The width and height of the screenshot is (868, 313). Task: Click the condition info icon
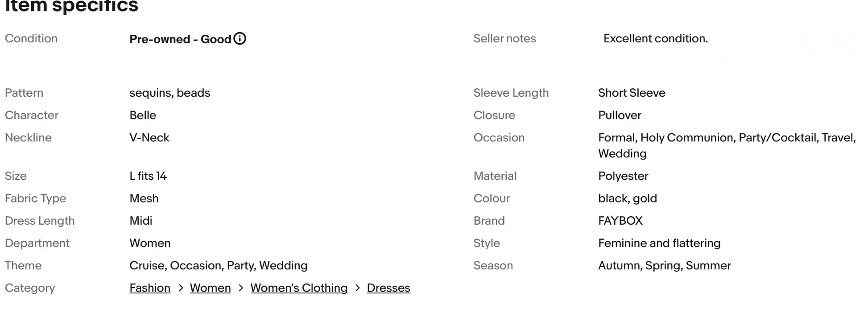tap(240, 39)
